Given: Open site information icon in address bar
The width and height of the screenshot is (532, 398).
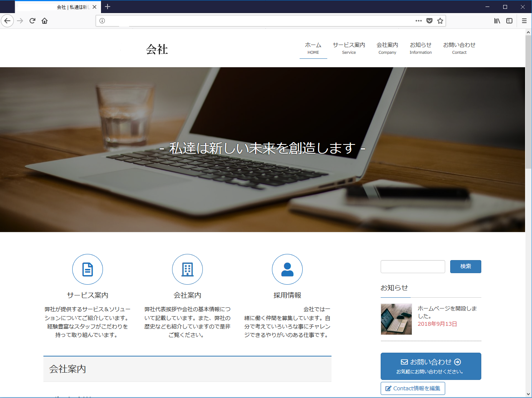Looking at the screenshot, I should (x=102, y=21).
